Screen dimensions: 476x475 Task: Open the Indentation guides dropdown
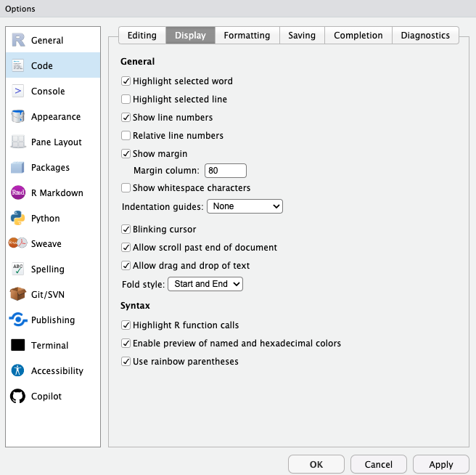tap(245, 206)
